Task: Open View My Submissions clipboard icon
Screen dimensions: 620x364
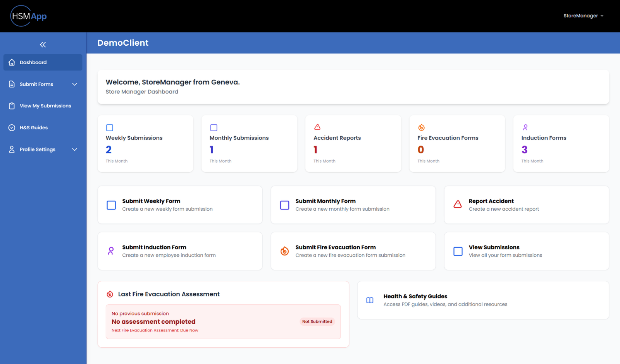Action: click(12, 105)
